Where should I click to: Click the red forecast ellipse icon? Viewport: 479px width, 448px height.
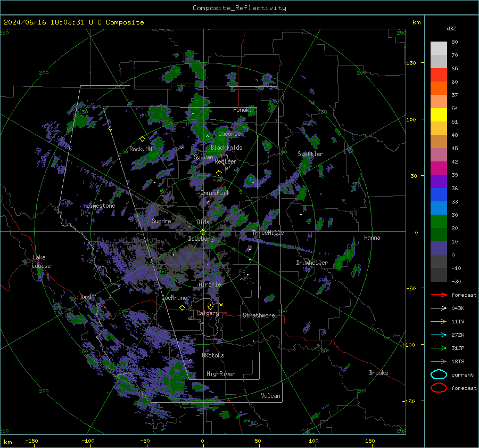439,388
